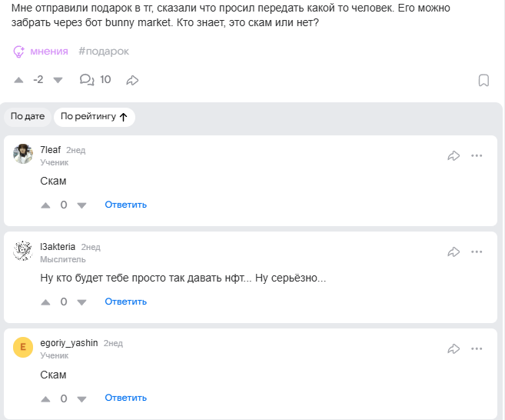
Task: Open more options for 7leaf's answer
Action: pyautogui.click(x=477, y=156)
